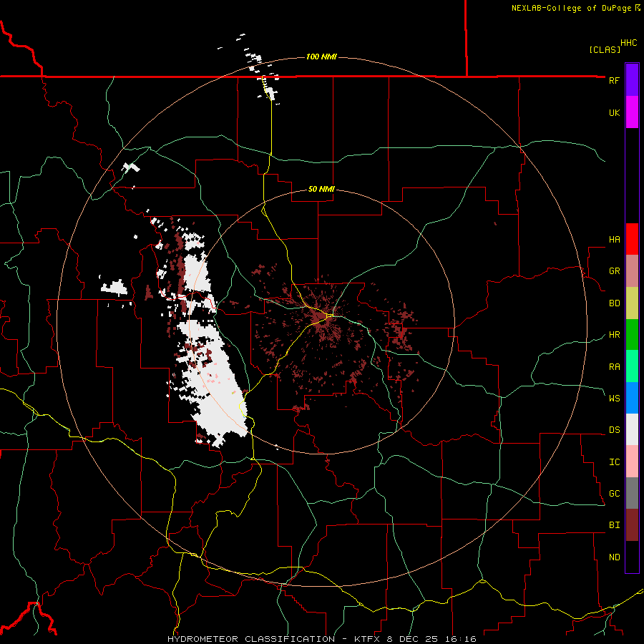Image resolution: width=644 pixels, height=644 pixels.
Task: Click the ND legend label
Action: pos(614,557)
